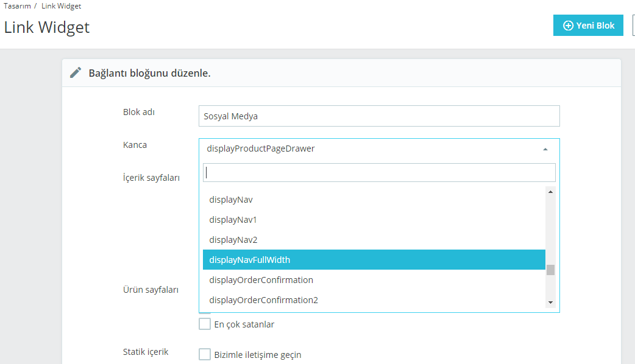Select the highlighted displayNavFullWidth option
The image size is (635, 364).
point(250,260)
